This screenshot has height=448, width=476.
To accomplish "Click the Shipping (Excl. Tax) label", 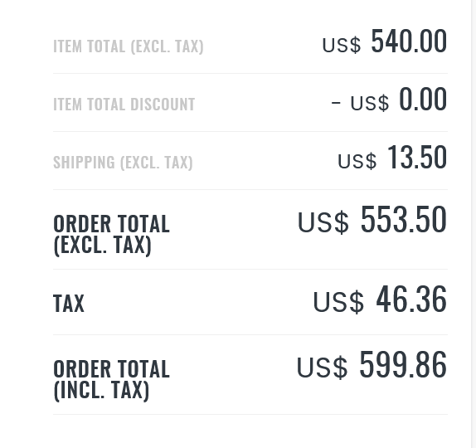I will (123, 163).
